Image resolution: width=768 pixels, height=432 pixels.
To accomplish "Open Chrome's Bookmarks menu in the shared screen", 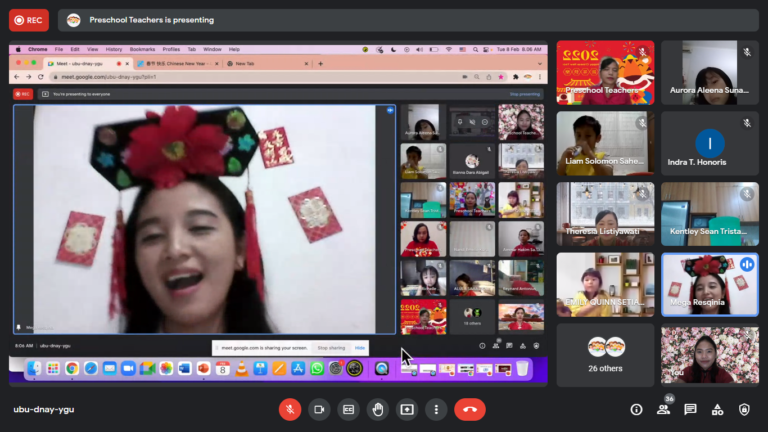I will pyautogui.click(x=142, y=49).
